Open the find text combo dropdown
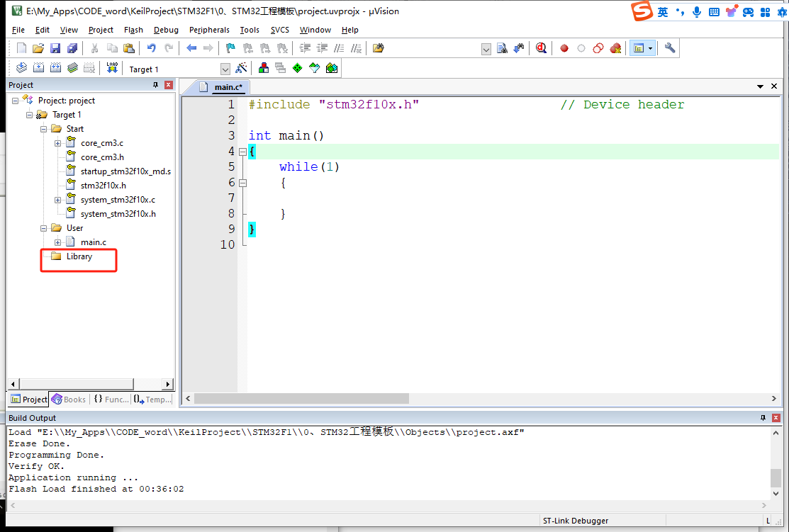The image size is (789, 532). point(486,49)
